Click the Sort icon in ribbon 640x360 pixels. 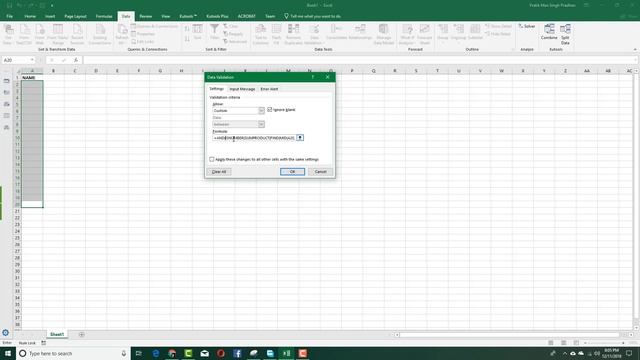(x=198, y=32)
